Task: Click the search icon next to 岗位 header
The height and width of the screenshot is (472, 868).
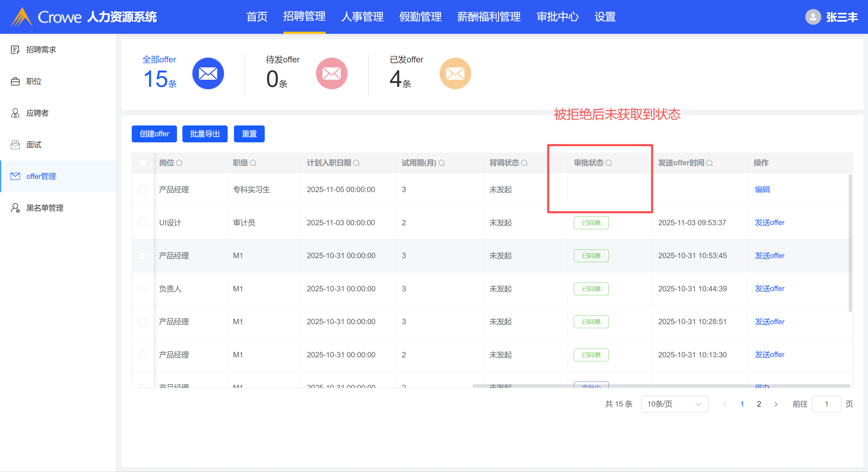Action: click(179, 163)
